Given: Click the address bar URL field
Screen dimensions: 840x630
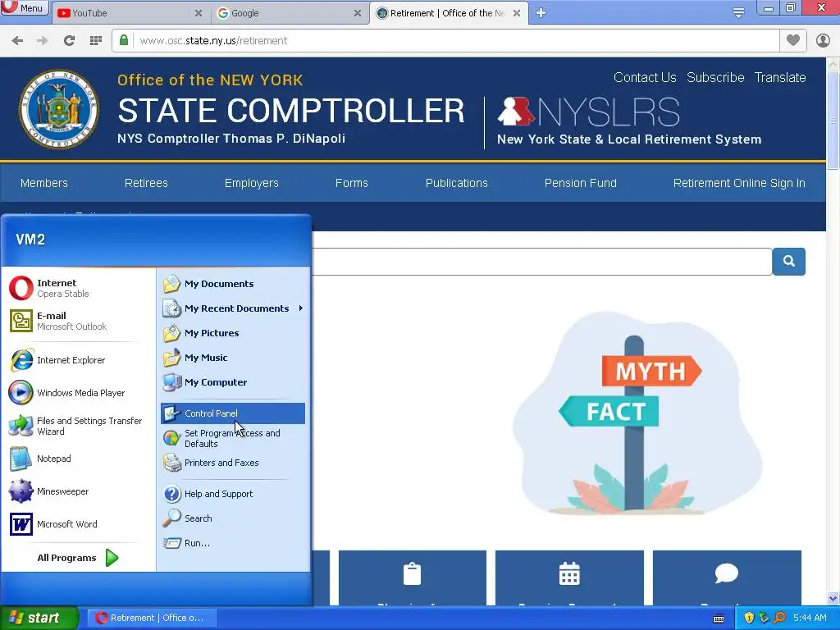Looking at the screenshot, I should pyautogui.click(x=455, y=41).
